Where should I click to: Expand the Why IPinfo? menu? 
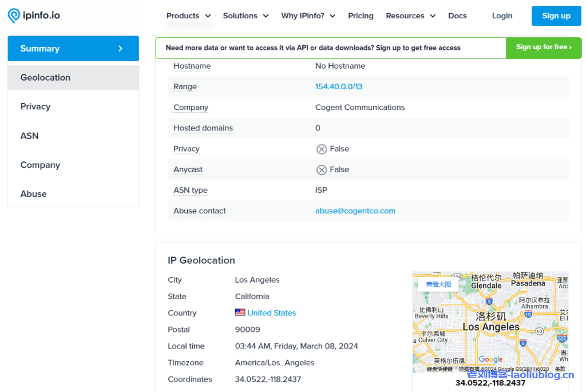(x=308, y=16)
